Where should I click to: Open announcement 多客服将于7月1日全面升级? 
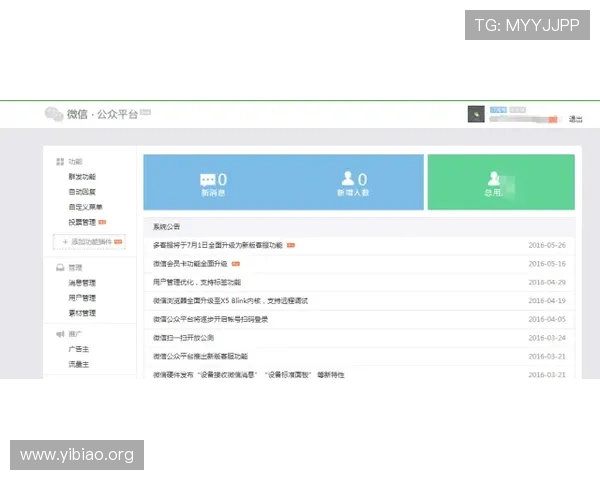click(x=218, y=245)
